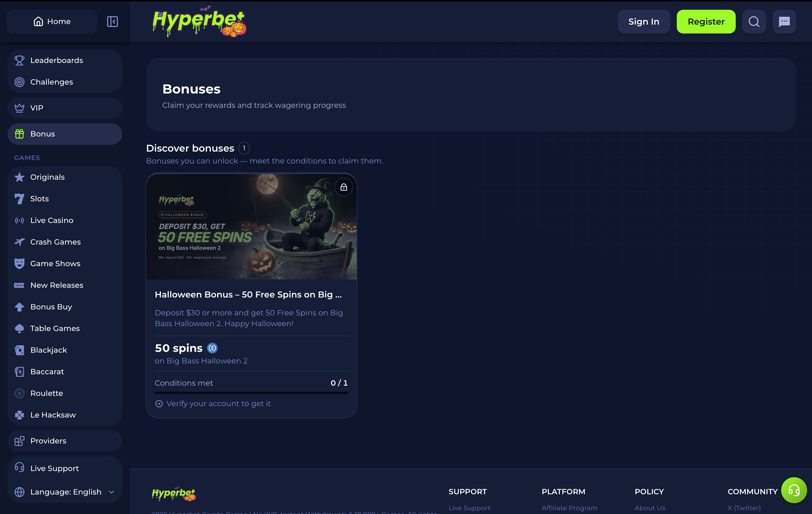Click Verify your account to get it
Image resolution: width=812 pixels, height=514 pixels.
click(x=213, y=403)
